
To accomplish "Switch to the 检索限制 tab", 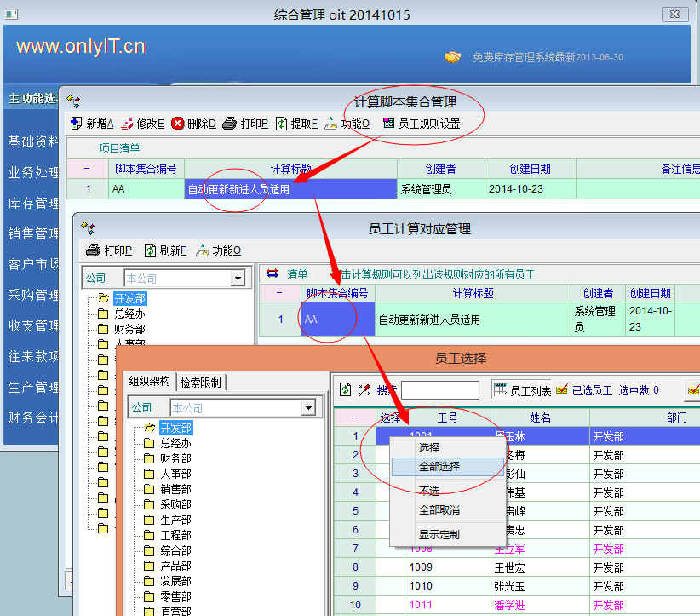I will [x=203, y=382].
